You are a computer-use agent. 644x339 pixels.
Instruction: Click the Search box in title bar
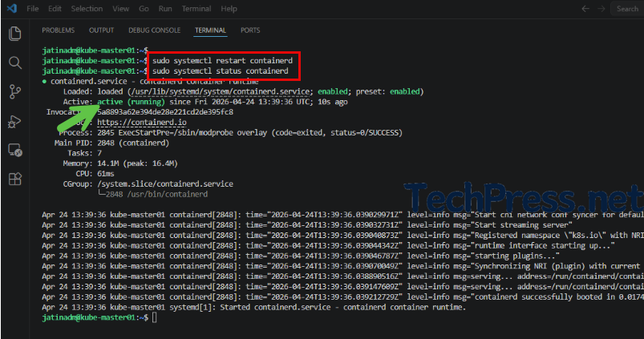[628, 9]
